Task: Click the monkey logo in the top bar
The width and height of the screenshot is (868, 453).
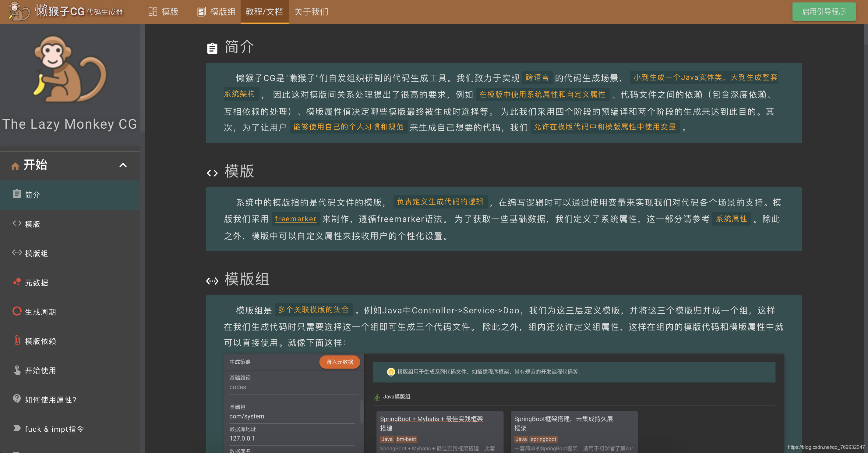Action: click(18, 12)
